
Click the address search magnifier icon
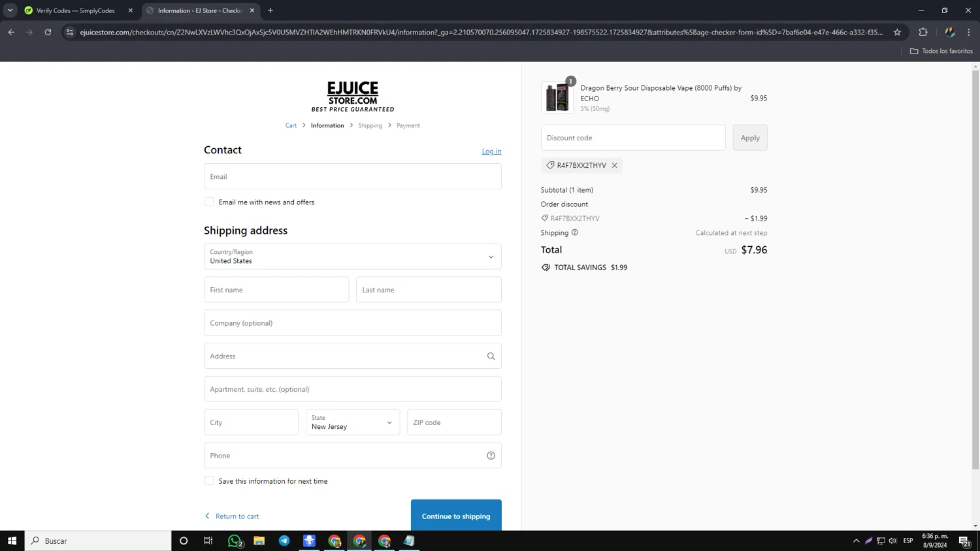[x=491, y=356]
